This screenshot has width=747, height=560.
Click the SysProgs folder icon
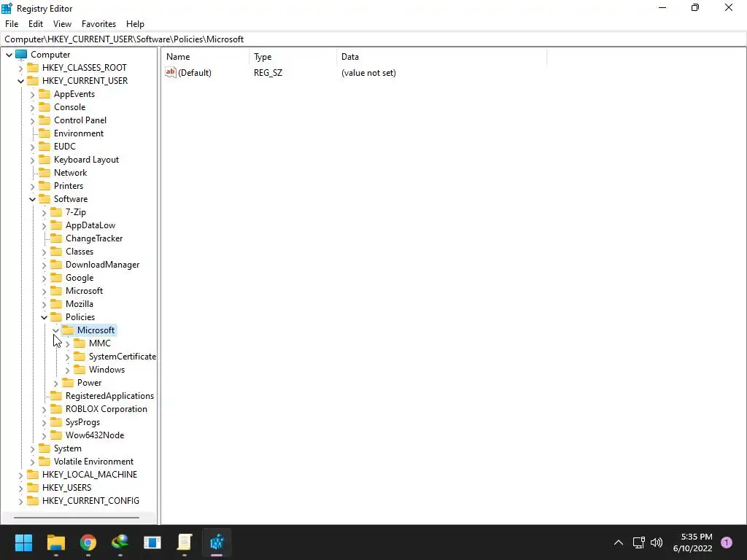click(56, 421)
